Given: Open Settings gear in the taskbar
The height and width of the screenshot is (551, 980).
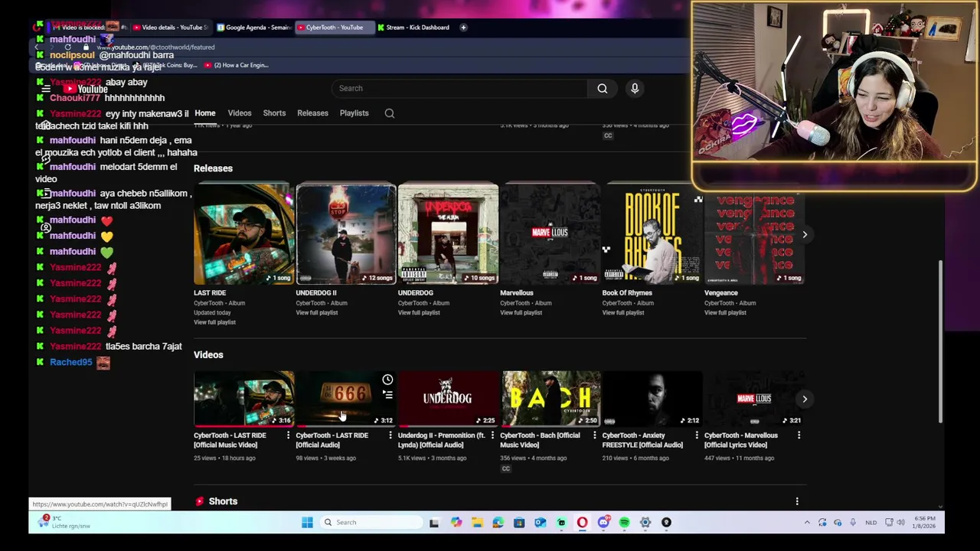Looking at the screenshot, I should (645, 523).
